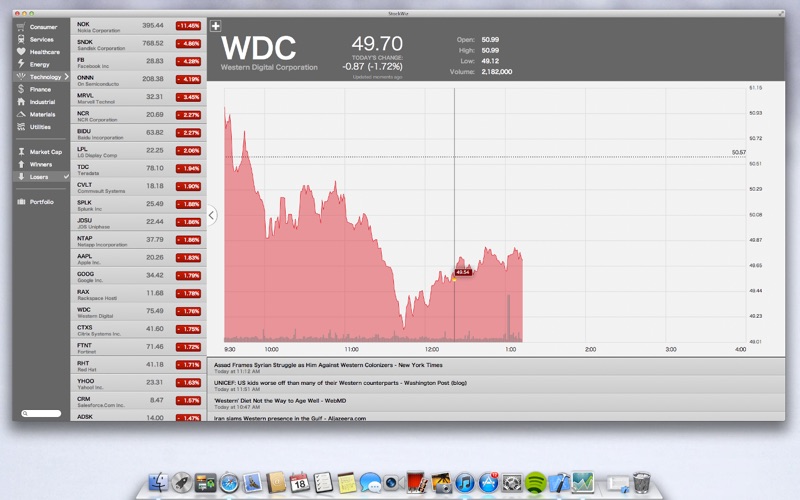The height and width of the screenshot is (500, 800).
Task: Open Healthcare sector with heart icon
Action: (21, 52)
